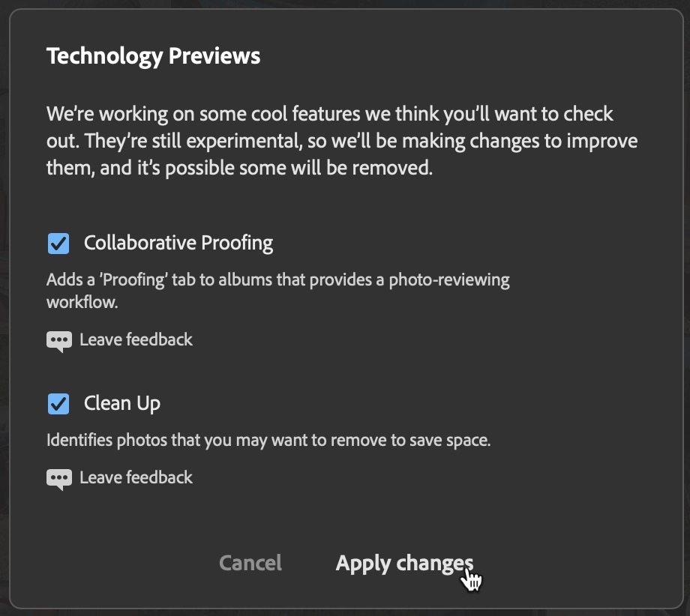690x616 pixels.
Task: Click the Collaborative Proofing label text
Action: pyautogui.click(x=178, y=243)
